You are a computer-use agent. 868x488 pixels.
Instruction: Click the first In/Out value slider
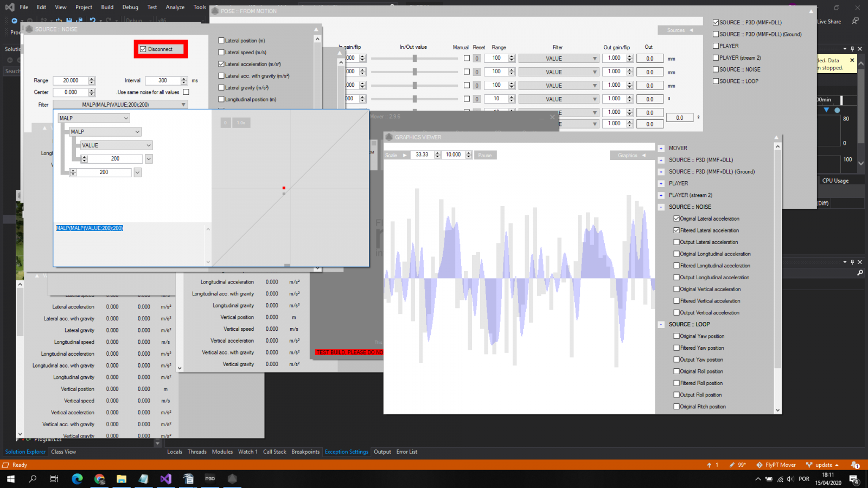coord(414,59)
